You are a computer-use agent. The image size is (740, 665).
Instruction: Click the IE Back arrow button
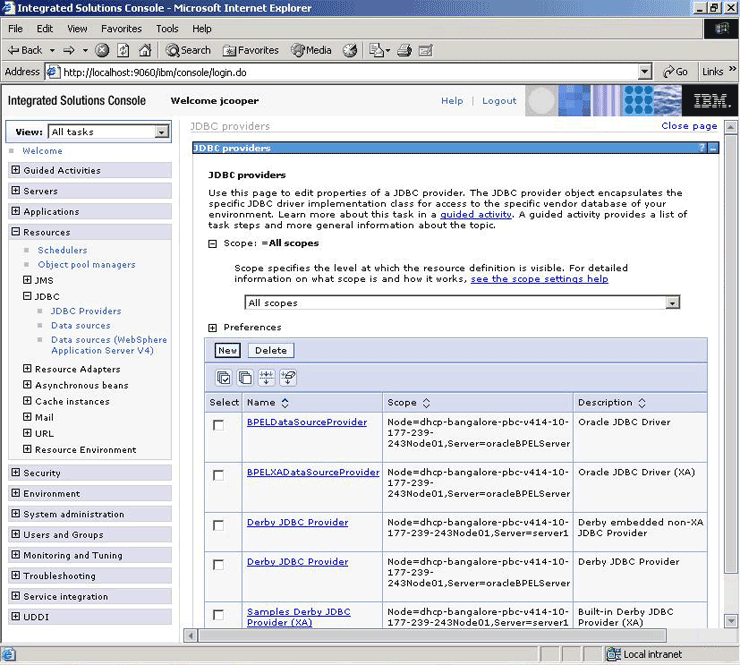25,50
